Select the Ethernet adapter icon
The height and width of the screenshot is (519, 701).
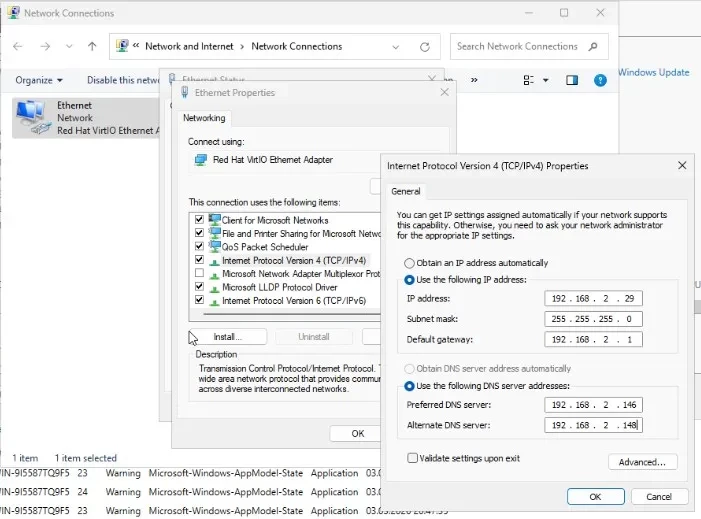click(33, 117)
